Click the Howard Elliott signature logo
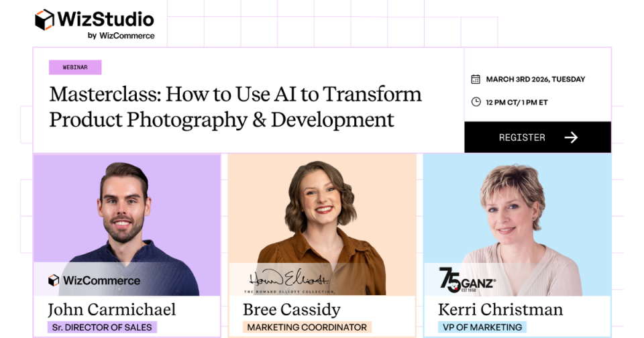This screenshot has height=338, width=644. click(288, 278)
